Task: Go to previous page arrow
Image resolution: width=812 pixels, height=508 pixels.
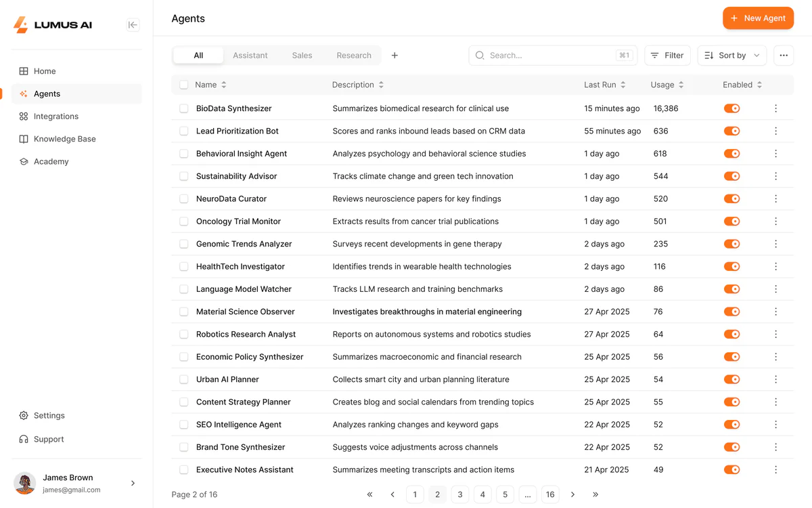Action: [392, 494]
